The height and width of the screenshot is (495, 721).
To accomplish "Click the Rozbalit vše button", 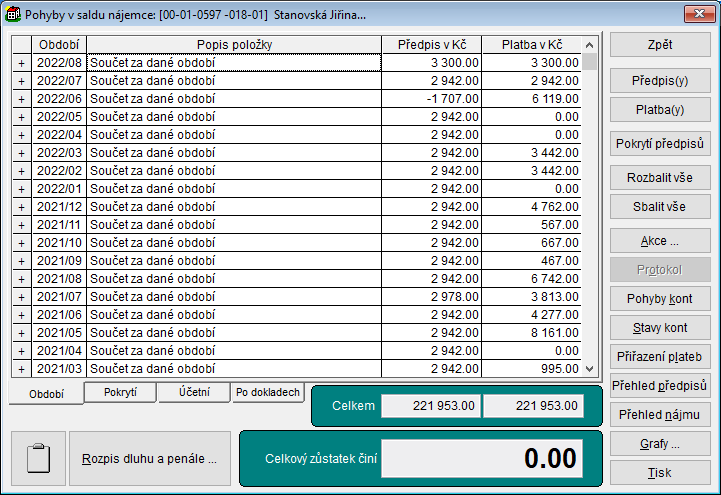I will click(660, 177).
